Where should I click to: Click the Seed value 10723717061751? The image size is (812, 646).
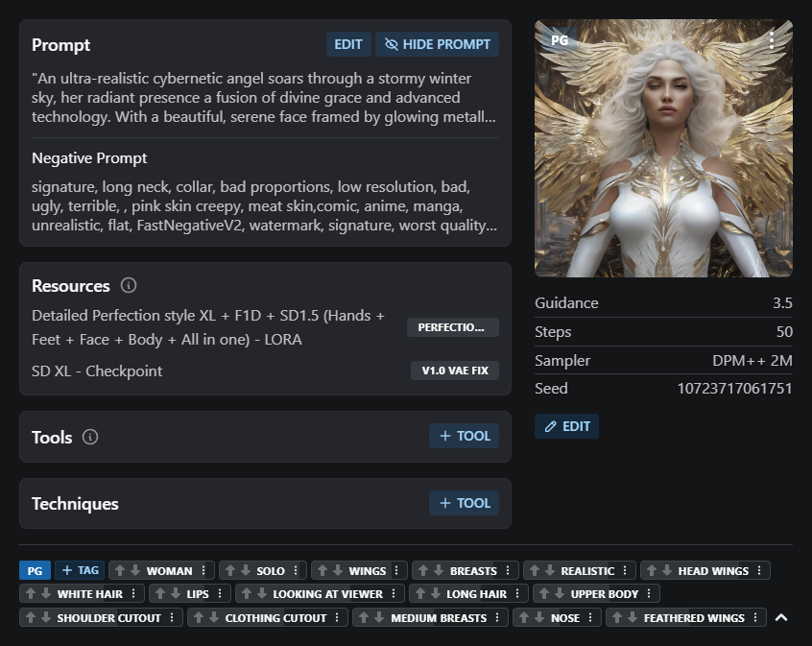tap(735, 389)
